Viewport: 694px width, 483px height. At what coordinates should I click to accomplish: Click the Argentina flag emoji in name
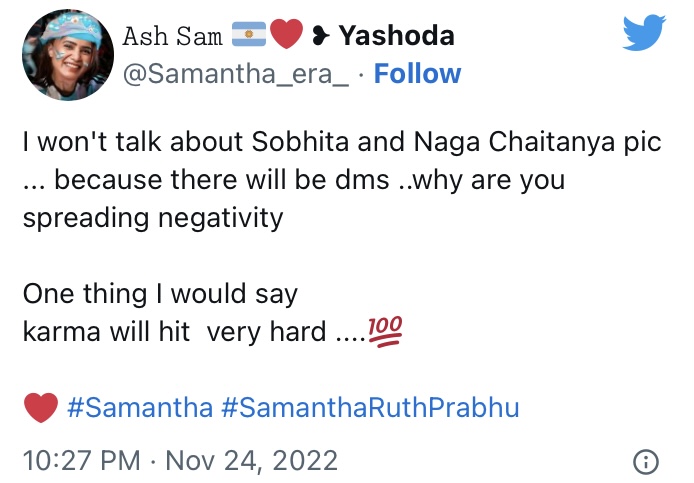(x=249, y=37)
